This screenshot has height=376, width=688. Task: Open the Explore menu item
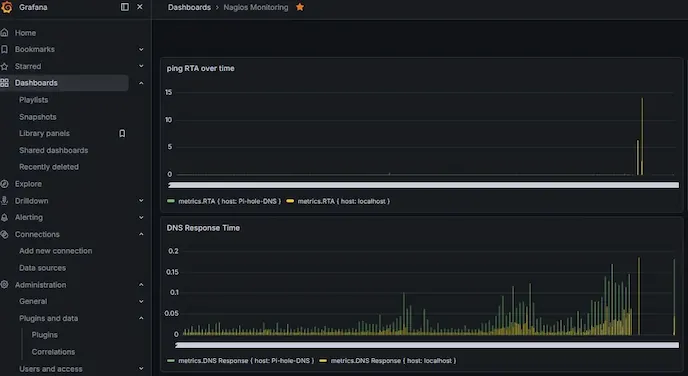(x=29, y=184)
